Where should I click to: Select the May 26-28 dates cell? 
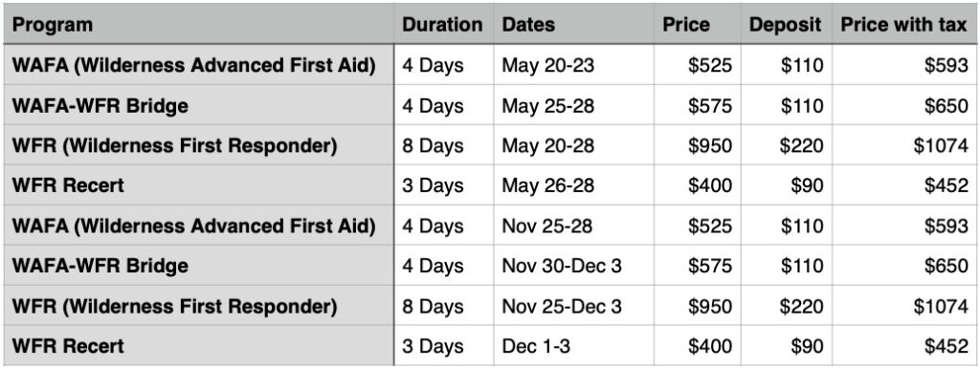coord(573,184)
